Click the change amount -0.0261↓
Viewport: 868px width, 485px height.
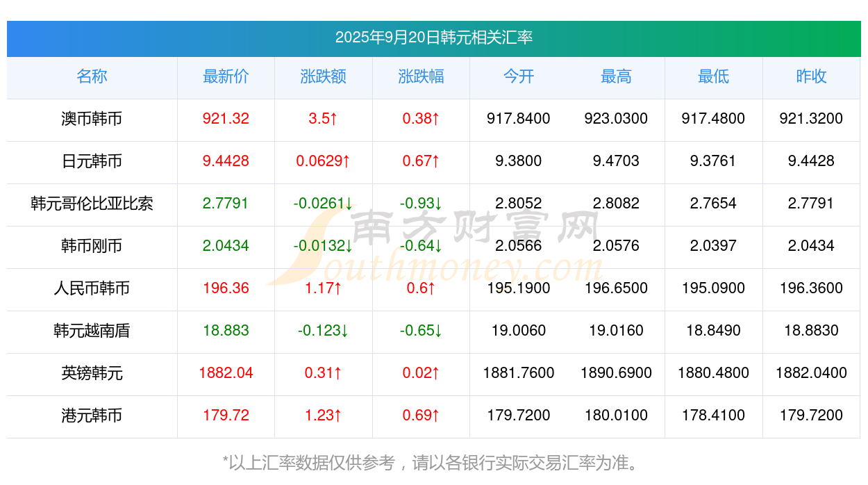click(324, 204)
